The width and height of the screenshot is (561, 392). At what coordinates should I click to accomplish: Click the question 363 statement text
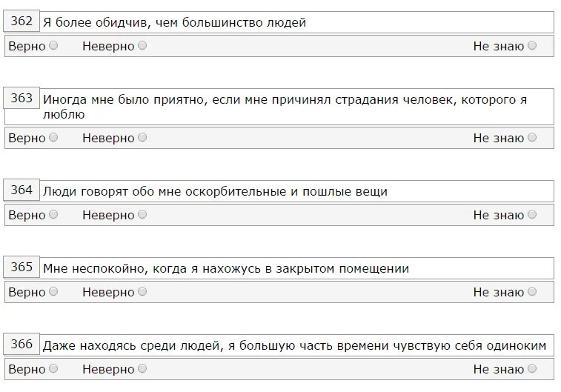click(x=285, y=107)
